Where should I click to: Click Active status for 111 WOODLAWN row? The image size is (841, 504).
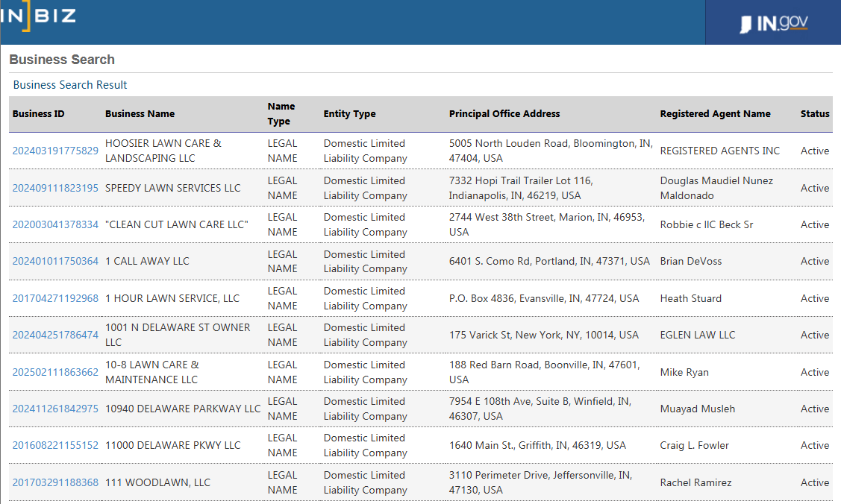[815, 482]
